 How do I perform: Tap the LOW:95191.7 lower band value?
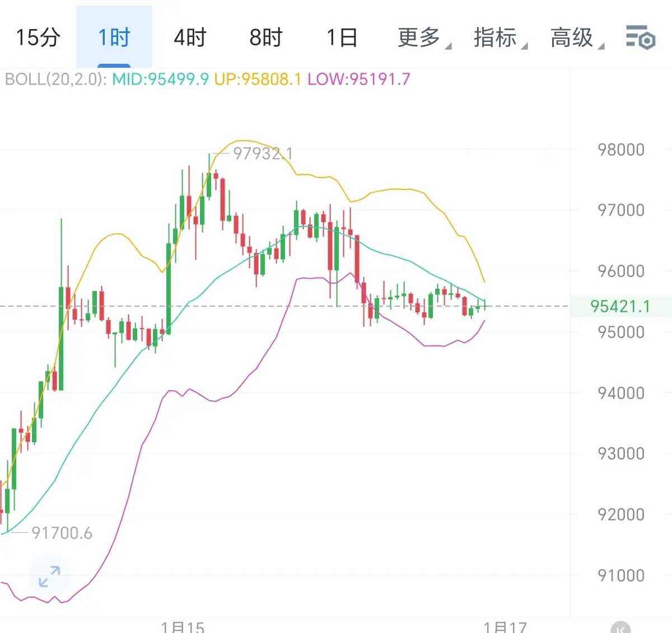tap(359, 79)
